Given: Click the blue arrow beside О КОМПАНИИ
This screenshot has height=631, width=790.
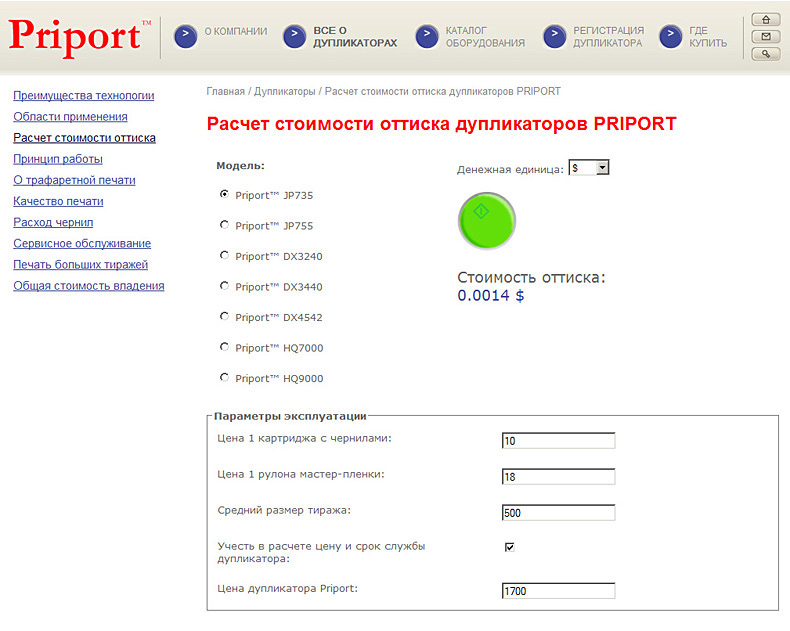Looking at the screenshot, I should click(x=185, y=36).
